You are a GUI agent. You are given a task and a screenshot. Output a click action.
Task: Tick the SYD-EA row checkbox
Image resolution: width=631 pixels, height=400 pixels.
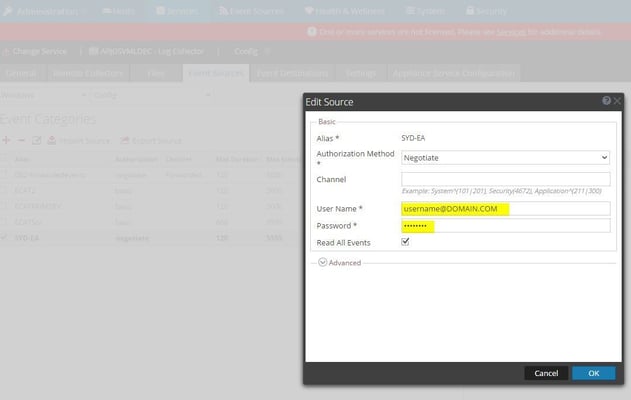click(4, 237)
